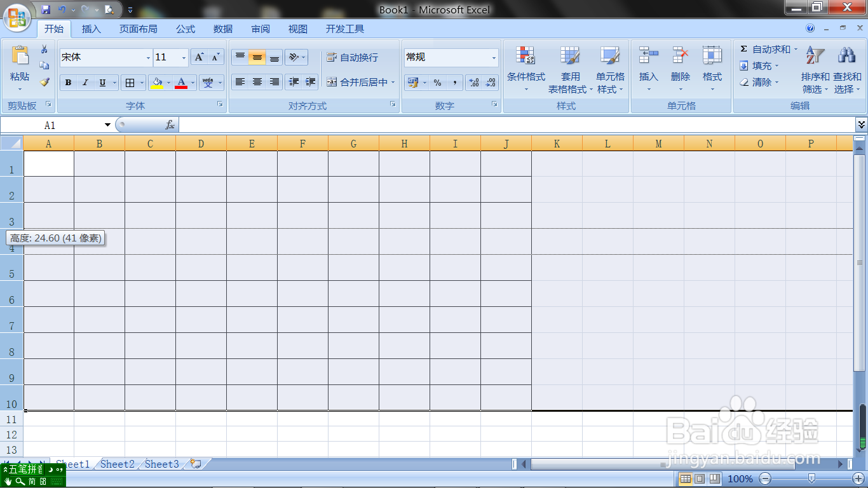This screenshot has width=868, height=488.
Task: Undo the last action
Action: (62, 10)
